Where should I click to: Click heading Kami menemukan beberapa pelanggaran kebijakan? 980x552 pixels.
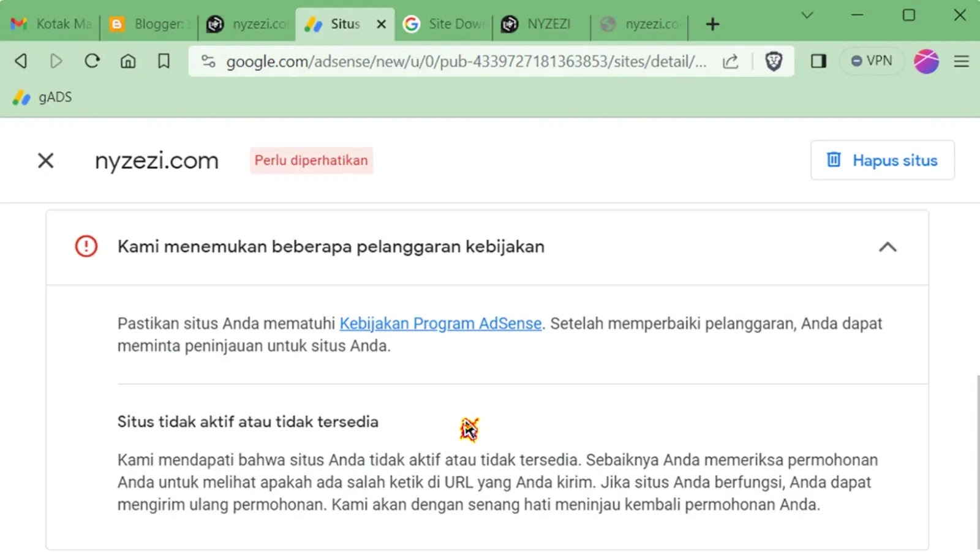point(331,246)
